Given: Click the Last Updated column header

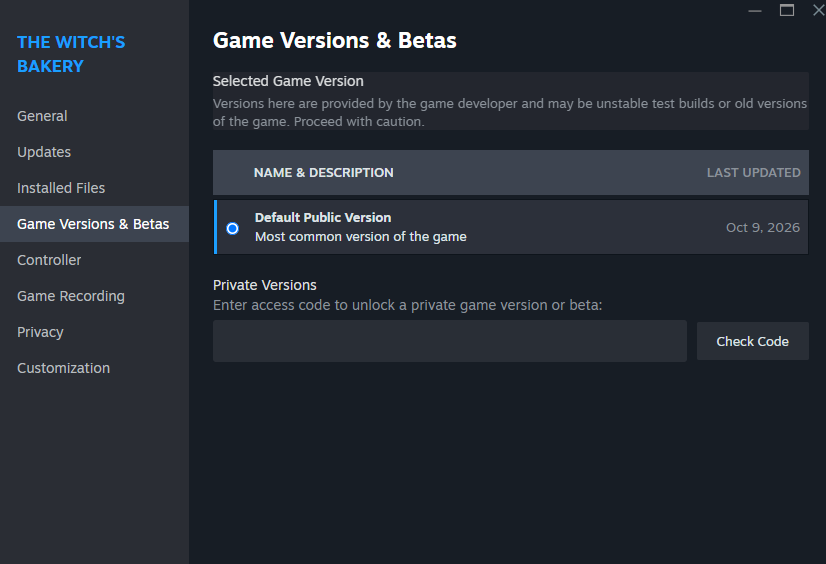Looking at the screenshot, I should tap(753, 173).
